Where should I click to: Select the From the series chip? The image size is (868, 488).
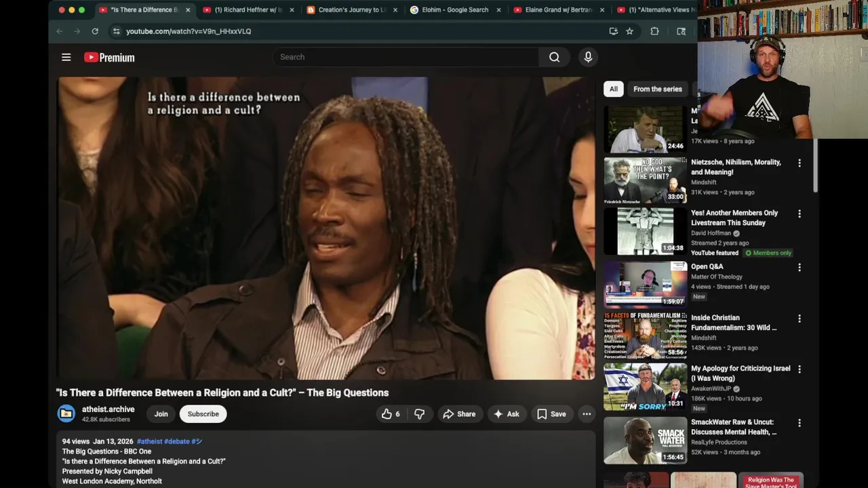tap(658, 89)
